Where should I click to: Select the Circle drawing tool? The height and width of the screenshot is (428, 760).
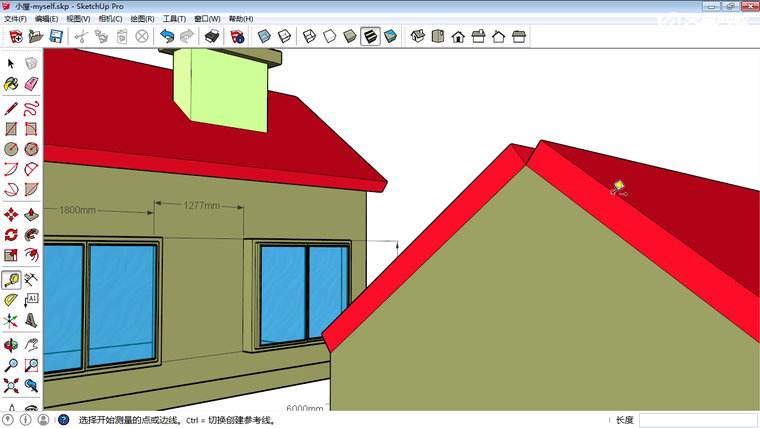[11, 148]
